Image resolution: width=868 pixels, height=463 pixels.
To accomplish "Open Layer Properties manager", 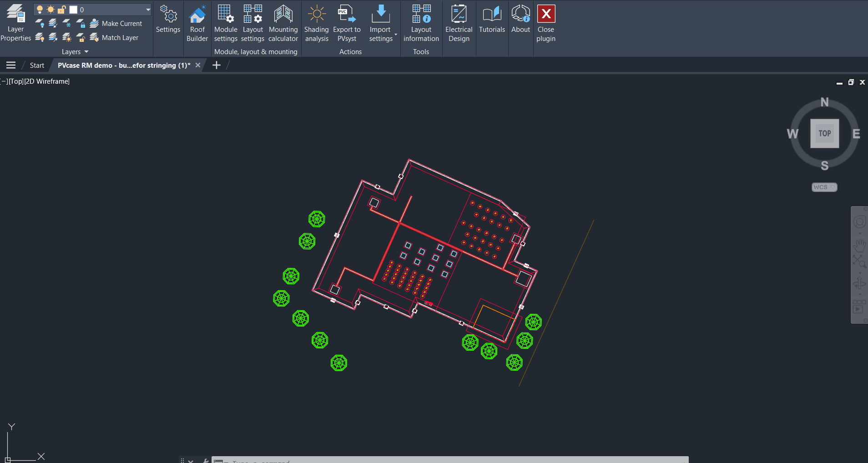I will tap(15, 23).
